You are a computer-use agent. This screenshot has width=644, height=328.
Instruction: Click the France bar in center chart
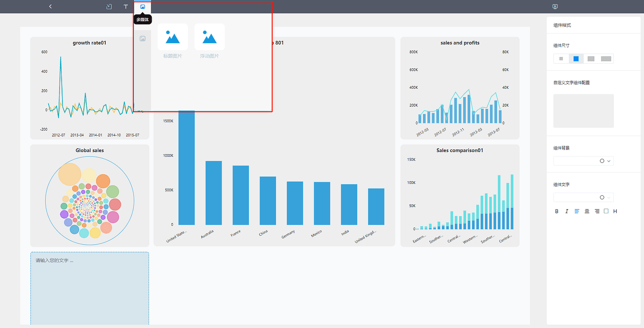[241, 195]
